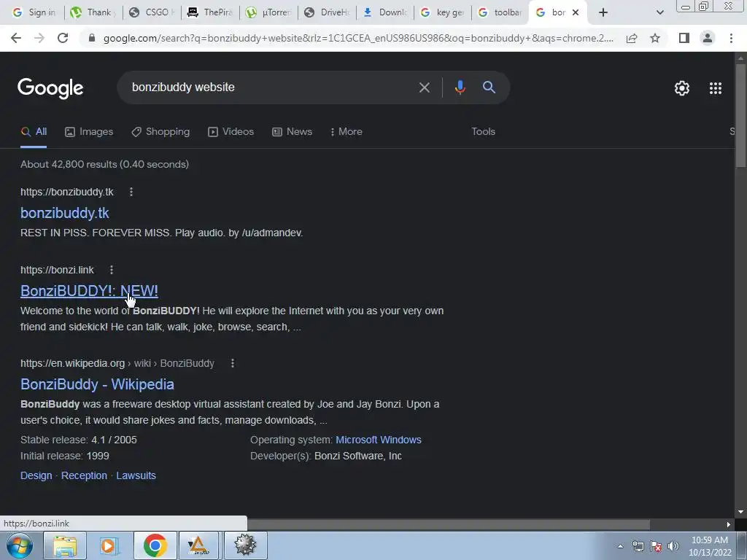The image size is (747, 560).
Task: Select the All results filter
Action: pos(34,132)
